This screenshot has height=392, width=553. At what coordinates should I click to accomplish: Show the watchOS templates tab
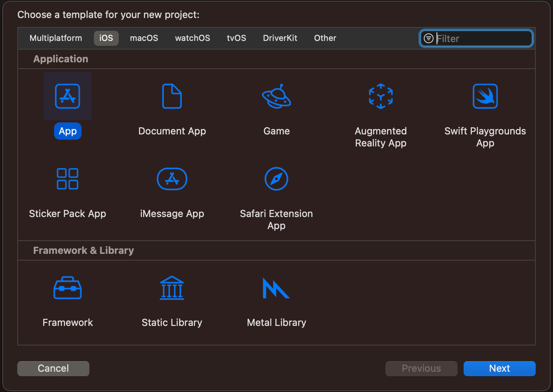click(x=193, y=38)
